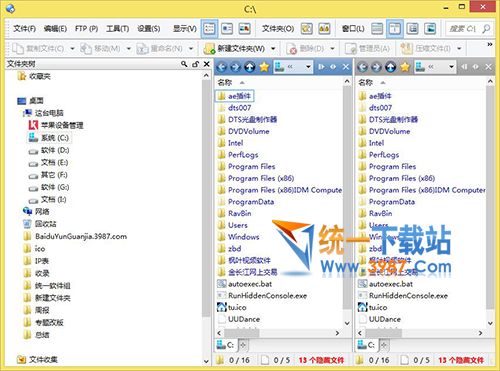Select horizontal split layout icon after 窗口(L)
Viewport: 500px width, 371px height.
pos(377,29)
